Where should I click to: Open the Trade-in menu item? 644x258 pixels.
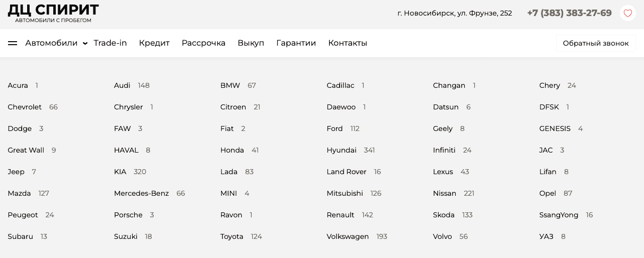[x=110, y=43]
